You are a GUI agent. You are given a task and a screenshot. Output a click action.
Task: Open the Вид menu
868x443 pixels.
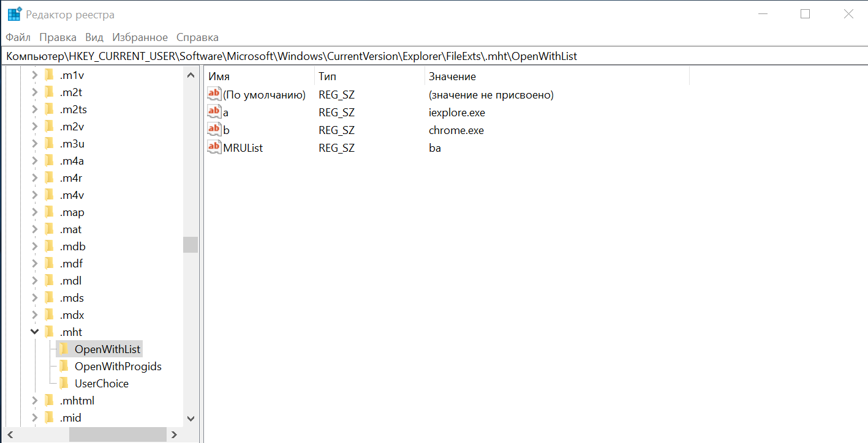click(94, 37)
